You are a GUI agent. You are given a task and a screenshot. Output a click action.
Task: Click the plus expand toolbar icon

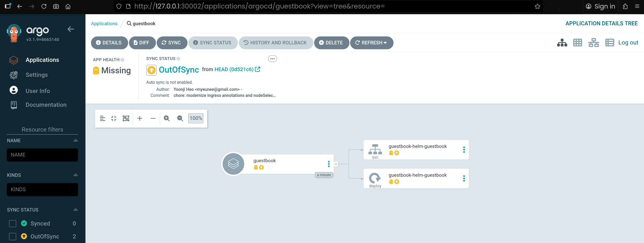coord(140,118)
